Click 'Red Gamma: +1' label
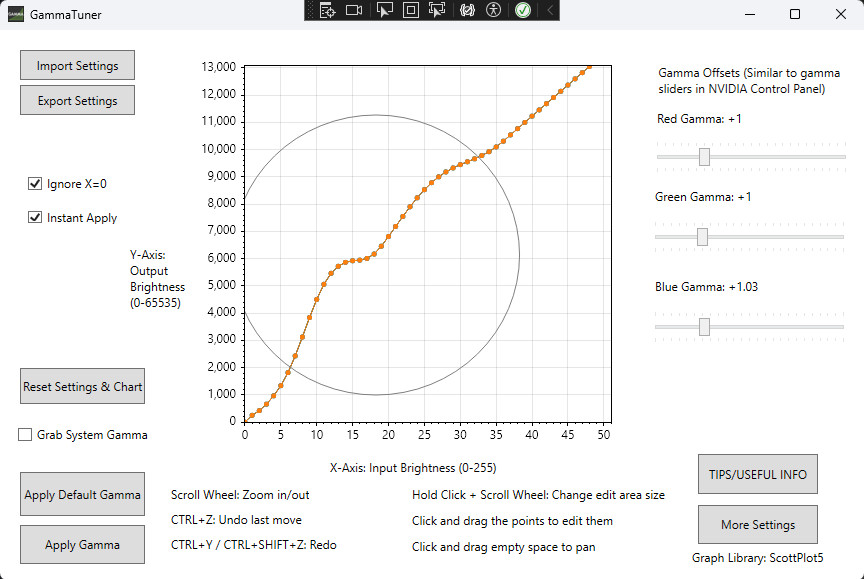864x579 pixels. [x=699, y=119]
